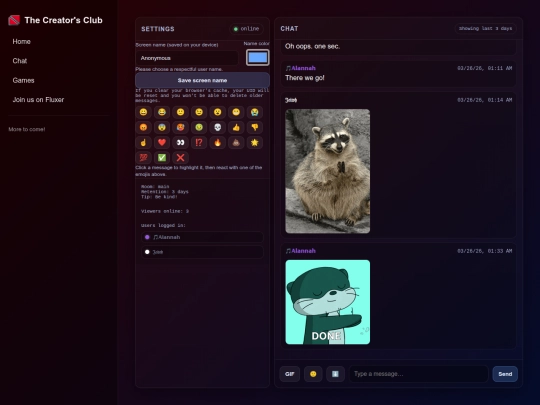Image resolution: width=540 pixels, height=405 pixels.
Task: Click the down-arrow icon next to message box
Action: click(335, 374)
